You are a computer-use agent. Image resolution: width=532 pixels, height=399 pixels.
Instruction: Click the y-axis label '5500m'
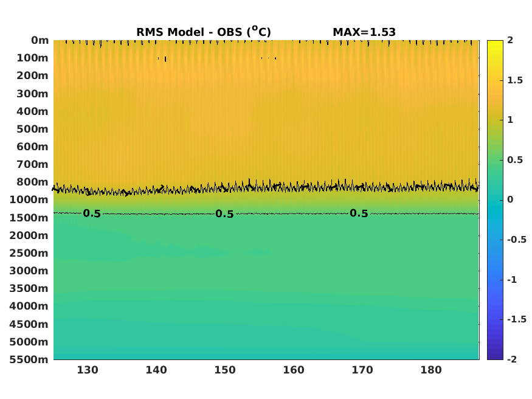29,359
